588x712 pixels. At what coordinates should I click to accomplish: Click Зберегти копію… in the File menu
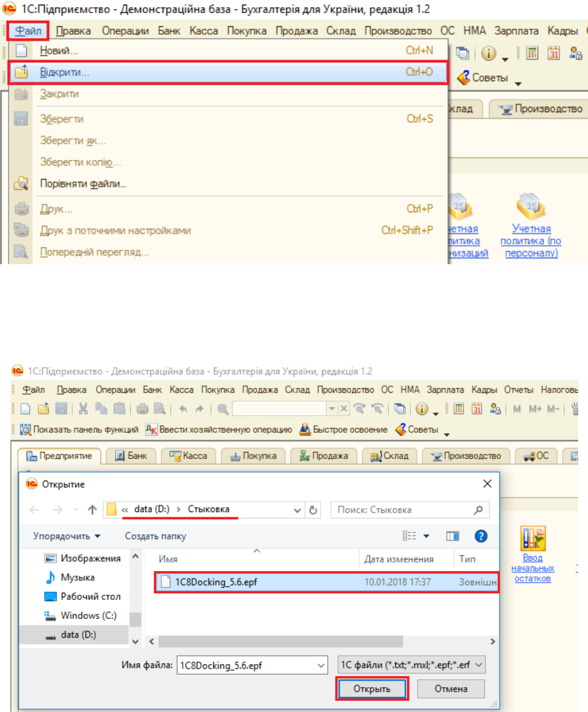[228, 162]
